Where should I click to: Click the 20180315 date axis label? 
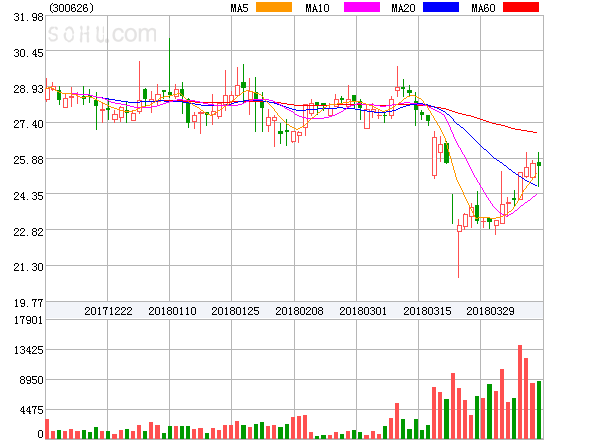pos(427,311)
